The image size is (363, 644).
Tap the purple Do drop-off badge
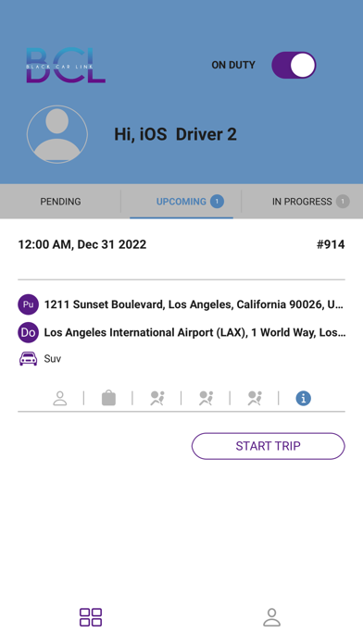pos(28,332)
